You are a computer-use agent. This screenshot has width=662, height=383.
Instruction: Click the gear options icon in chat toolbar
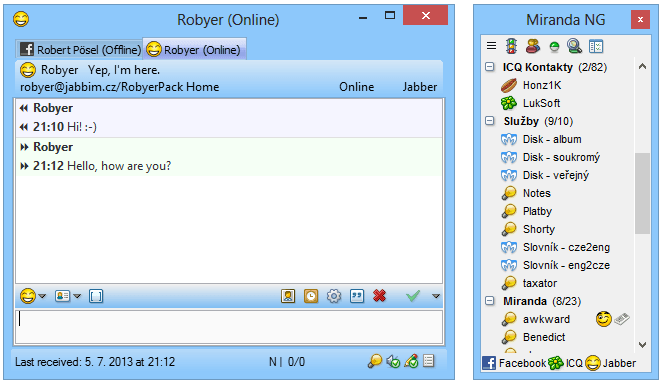click(334, 296)
